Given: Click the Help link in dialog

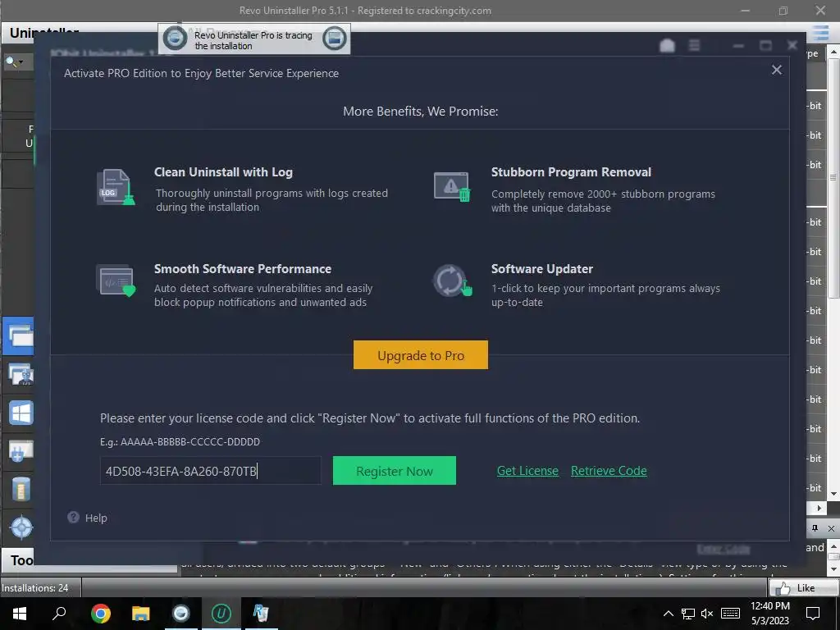Looking at the screenshot, I should pos(96,518).
